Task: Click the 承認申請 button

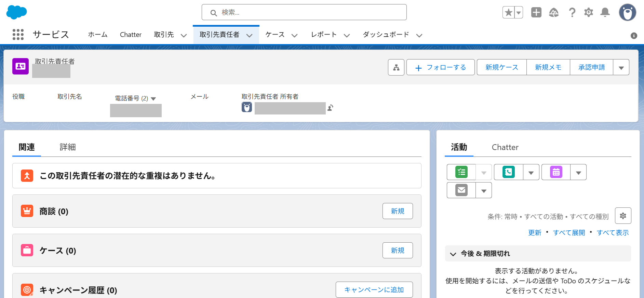Action: pos(591,67)
